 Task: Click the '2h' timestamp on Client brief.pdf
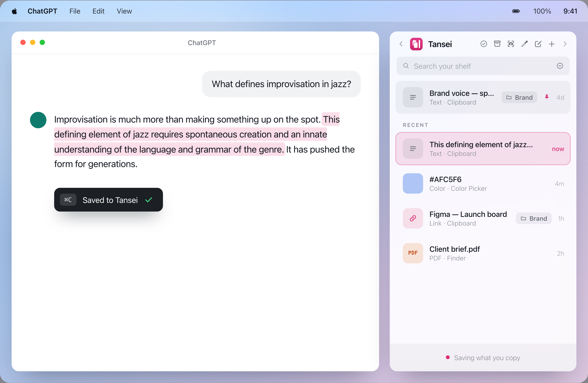[560, 253]
